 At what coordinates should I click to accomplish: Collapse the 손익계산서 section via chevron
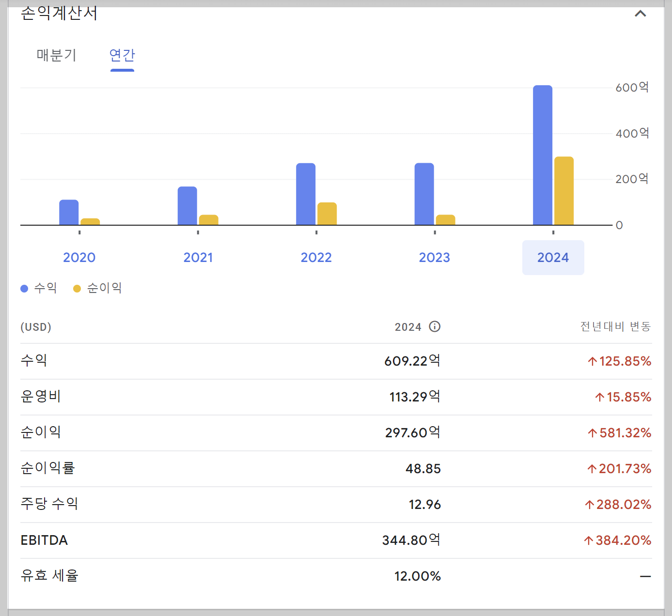point(641,14)
